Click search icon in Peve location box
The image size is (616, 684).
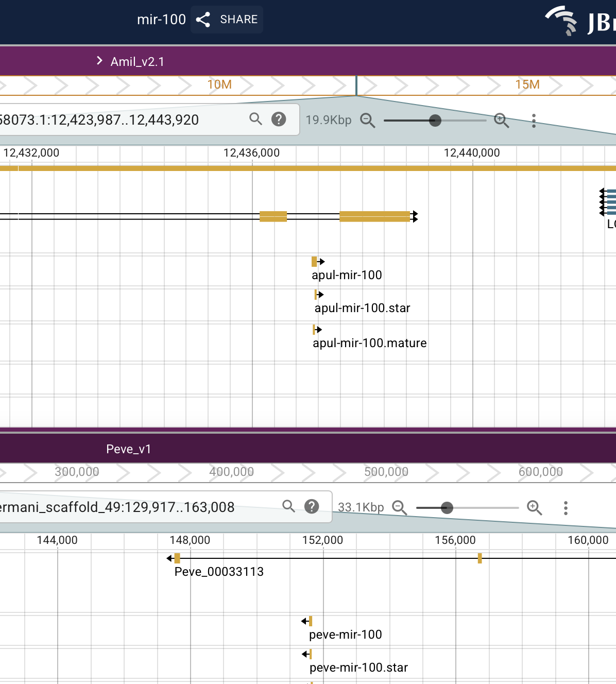pos(288,506)
